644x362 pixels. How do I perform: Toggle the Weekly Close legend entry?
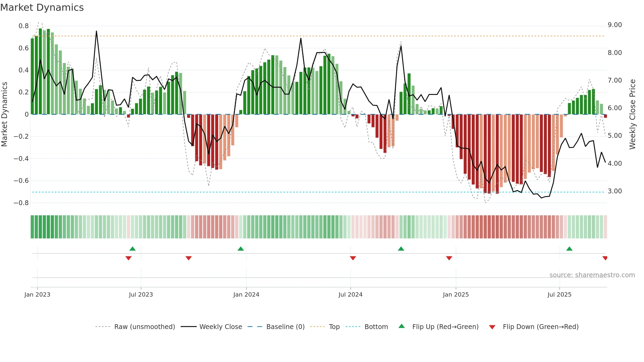tap(211, 327)
